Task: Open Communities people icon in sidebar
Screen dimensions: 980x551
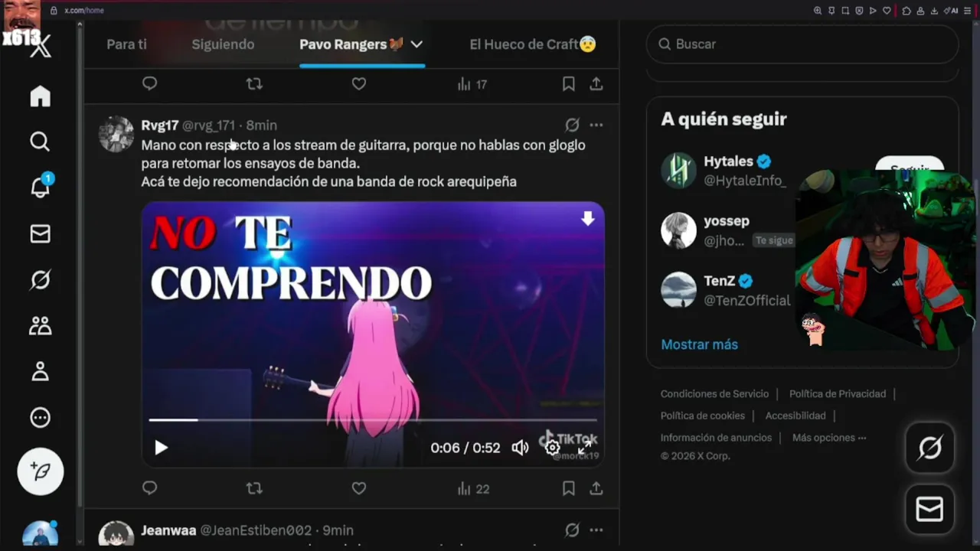Action: 40,326
